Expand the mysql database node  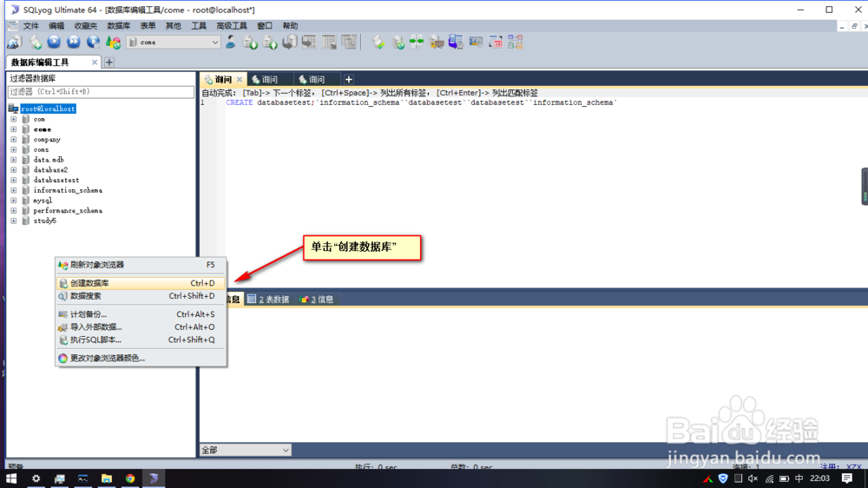14,201
